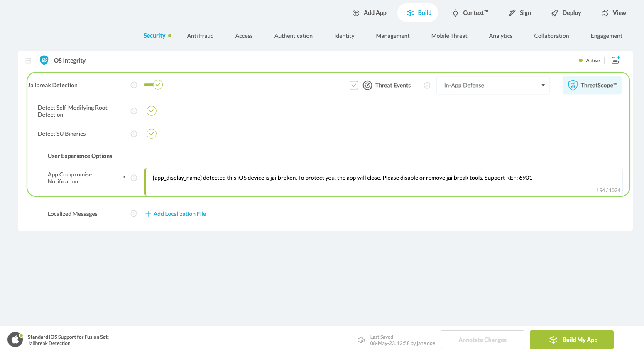Viewport: 644px width, 352px height.
Task: Switch to the Anti Fraud tab
Action: (x=200, y=36)
